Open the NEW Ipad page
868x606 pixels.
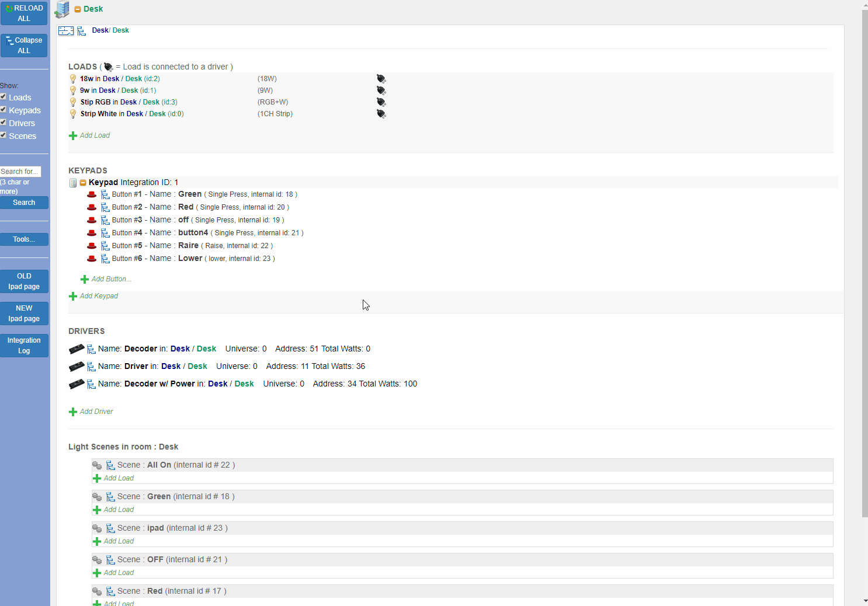click(24, 314)
